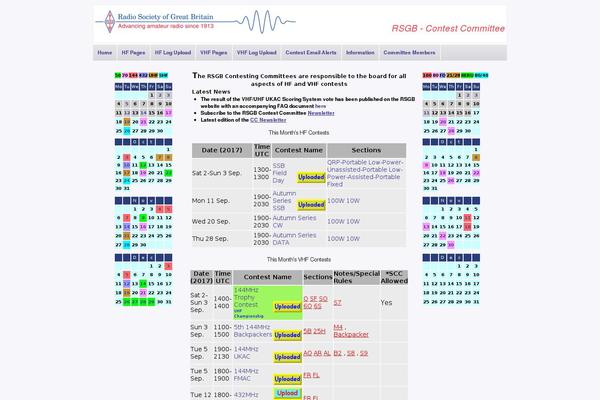Open the Contest Committee Newsletter subscribe link
600x400 pixels.
321,113
